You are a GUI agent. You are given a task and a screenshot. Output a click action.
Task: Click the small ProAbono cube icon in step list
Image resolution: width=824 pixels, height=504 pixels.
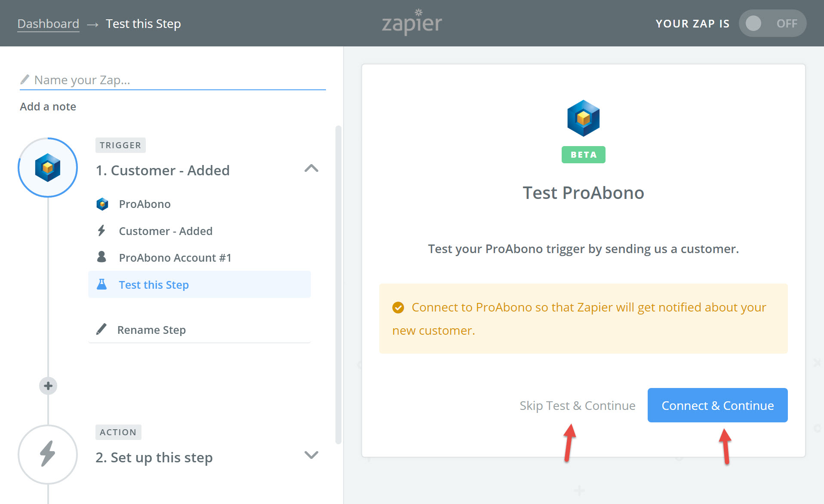coord(102,204)
